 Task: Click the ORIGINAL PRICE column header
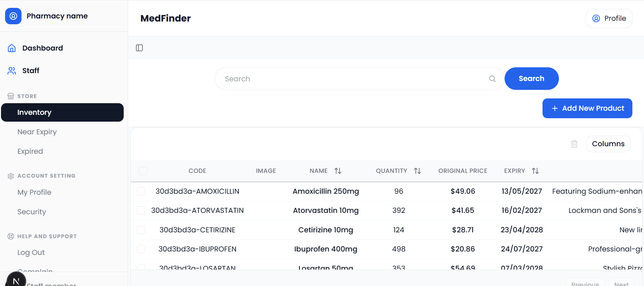(x=463, y=171)
